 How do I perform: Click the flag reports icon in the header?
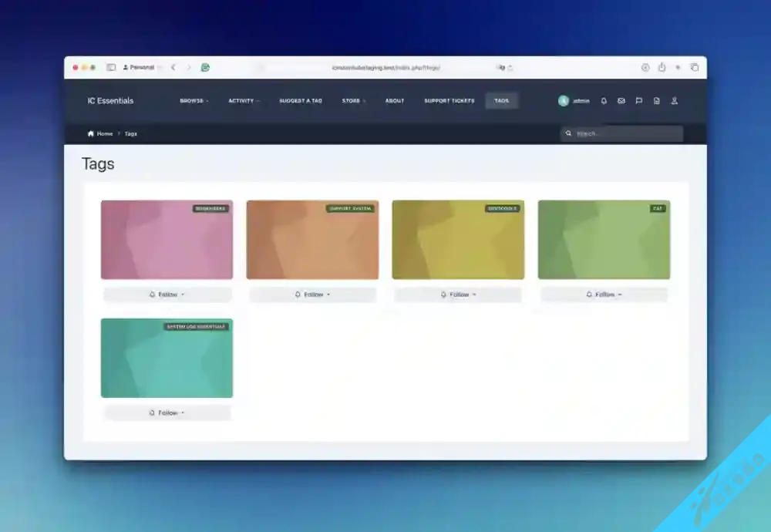coord(639,101)
